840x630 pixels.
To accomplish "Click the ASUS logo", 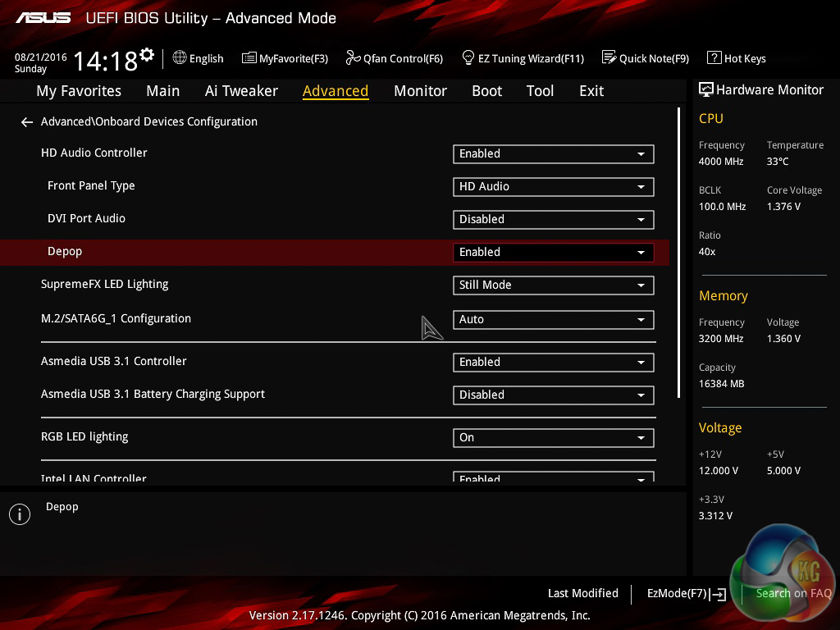I will coord(43,18).
